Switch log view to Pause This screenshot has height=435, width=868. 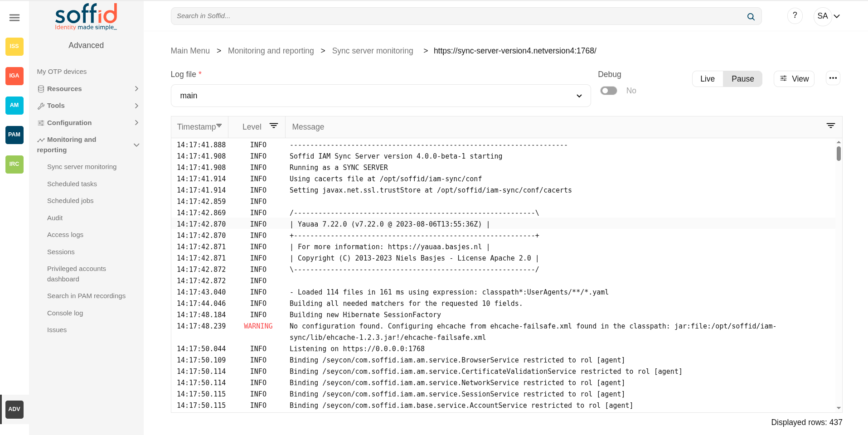[742, 79]
